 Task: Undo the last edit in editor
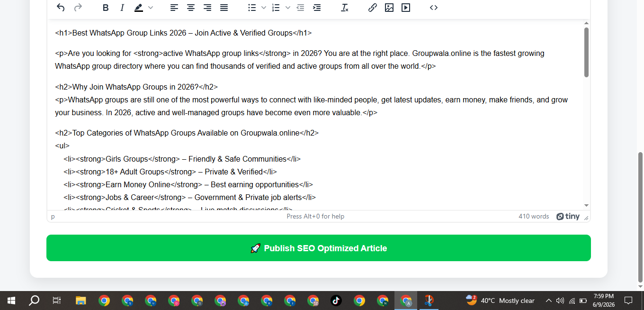pyautogui.click(x=61, y=8)
